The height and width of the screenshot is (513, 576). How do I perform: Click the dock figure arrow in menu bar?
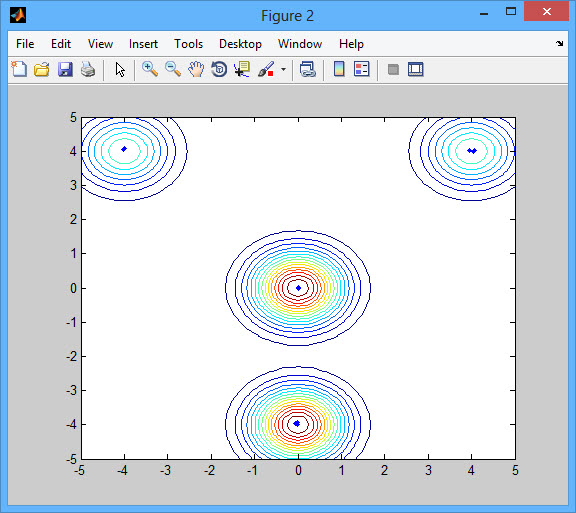pos(559,43)
